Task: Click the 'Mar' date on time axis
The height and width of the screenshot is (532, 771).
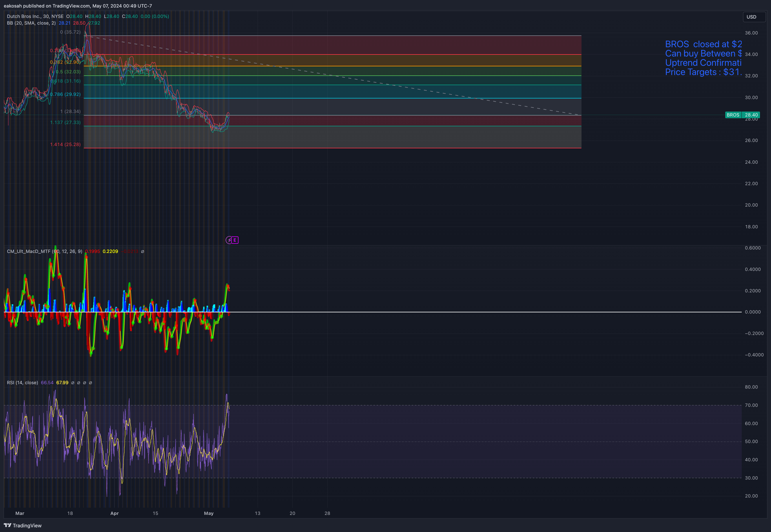Action: [x=20, y=513]
